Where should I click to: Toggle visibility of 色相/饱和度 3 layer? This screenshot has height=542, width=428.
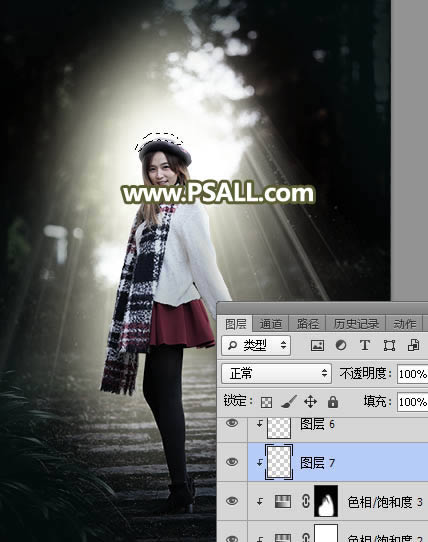[x=232, y=501]
